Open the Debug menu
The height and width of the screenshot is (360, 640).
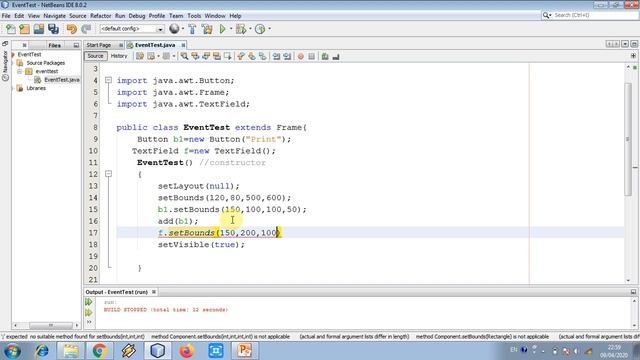[x=137, y=16]
